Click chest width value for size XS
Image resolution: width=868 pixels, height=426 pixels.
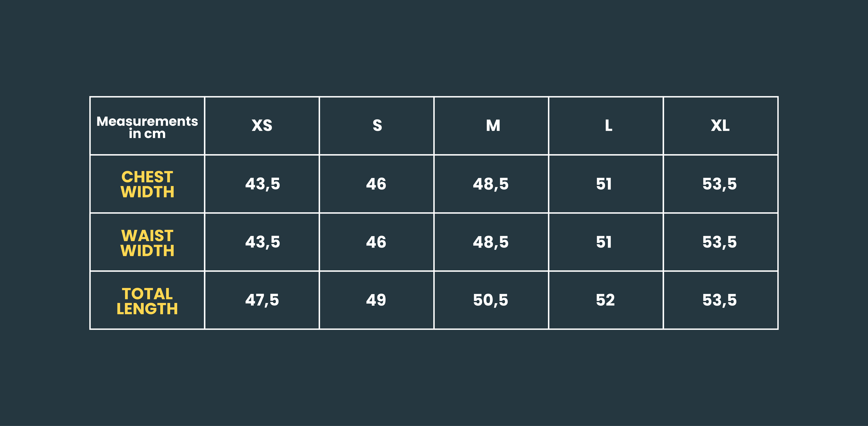tap(262, 184)
